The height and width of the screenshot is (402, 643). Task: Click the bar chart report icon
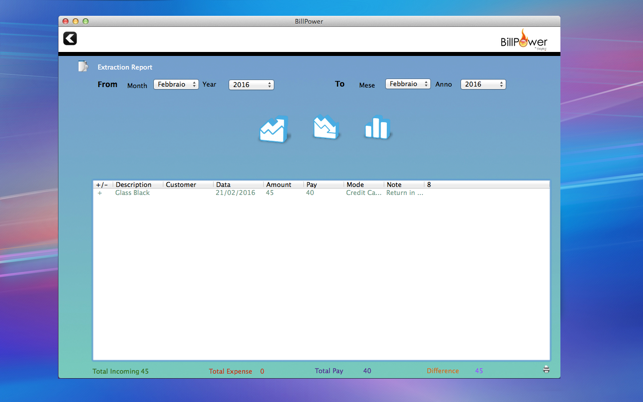[377, 128]
